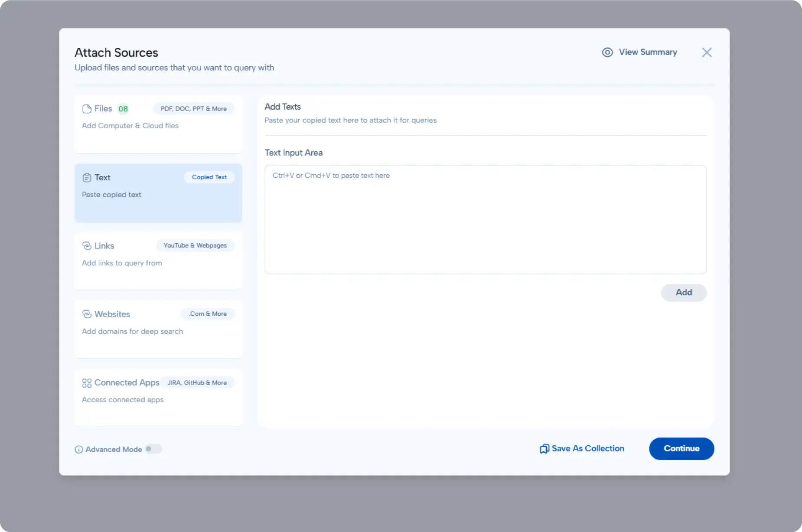Click the View Summary eye icon
The width and height of the screenshot is (802, 532).
pyautogui.click(x=607, y=52)
